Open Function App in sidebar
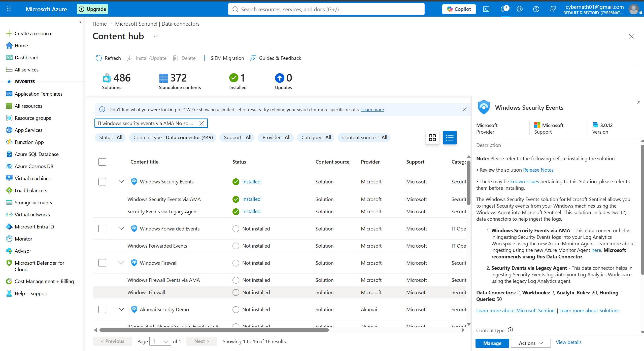Image resolution: width=644 pixels, height=351 pixels. (x=29, y=142)
